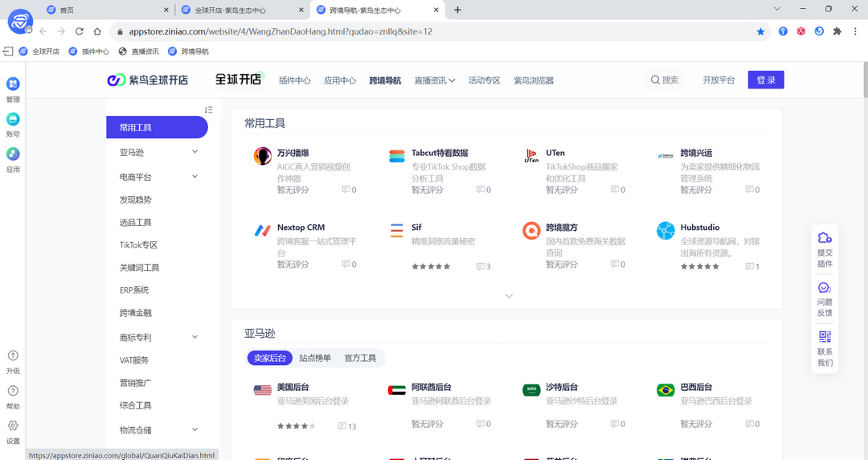Click the 联系我们 QR code icon

[x=825, y=337]
